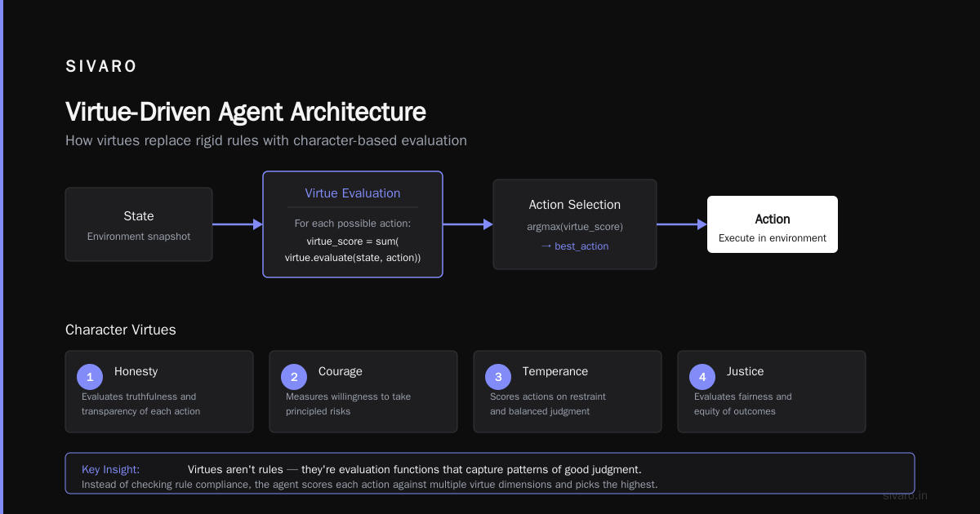Open the Honesty virtue card
The image size is (980, 514).
click(159, 392)
